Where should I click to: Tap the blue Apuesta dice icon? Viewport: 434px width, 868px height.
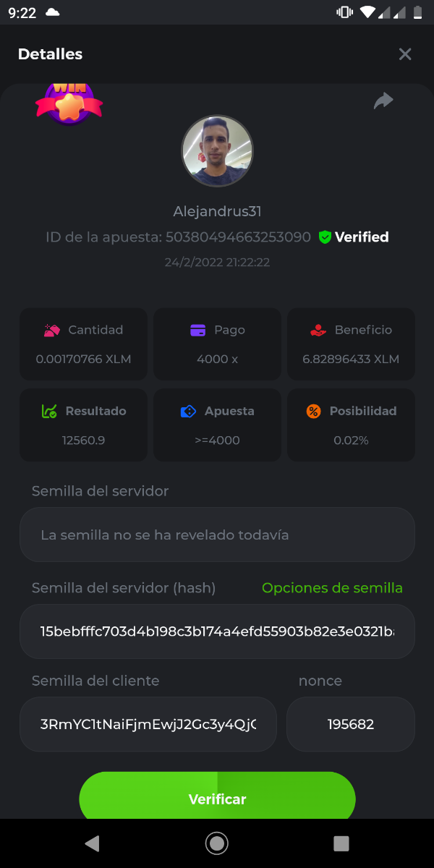point(188,412)
